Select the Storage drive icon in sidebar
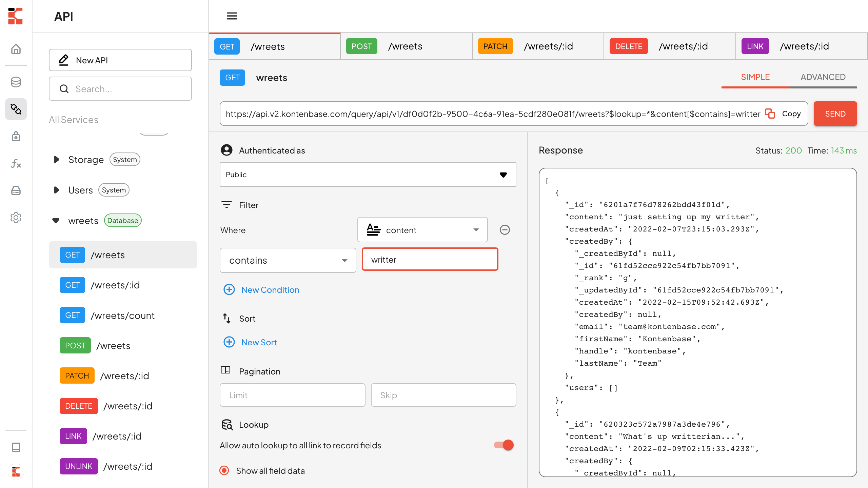 point(16,190)
